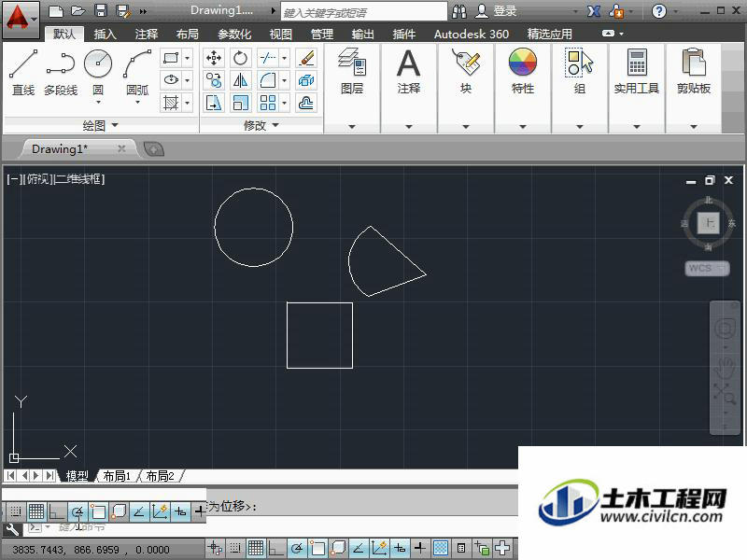Click the Explode tool icon
Screen dimensions: 747x560
click(x=306, y=80)
